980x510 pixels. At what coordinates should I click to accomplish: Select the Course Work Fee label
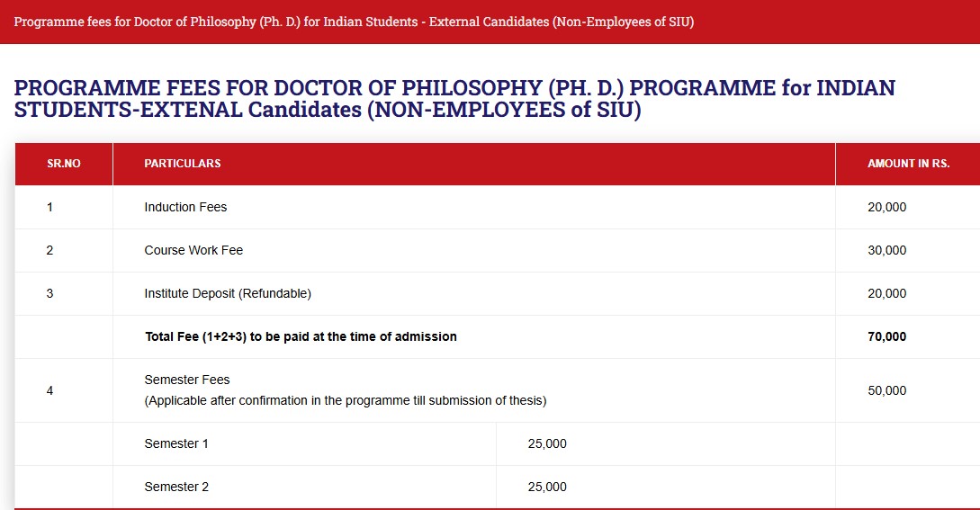193,250
